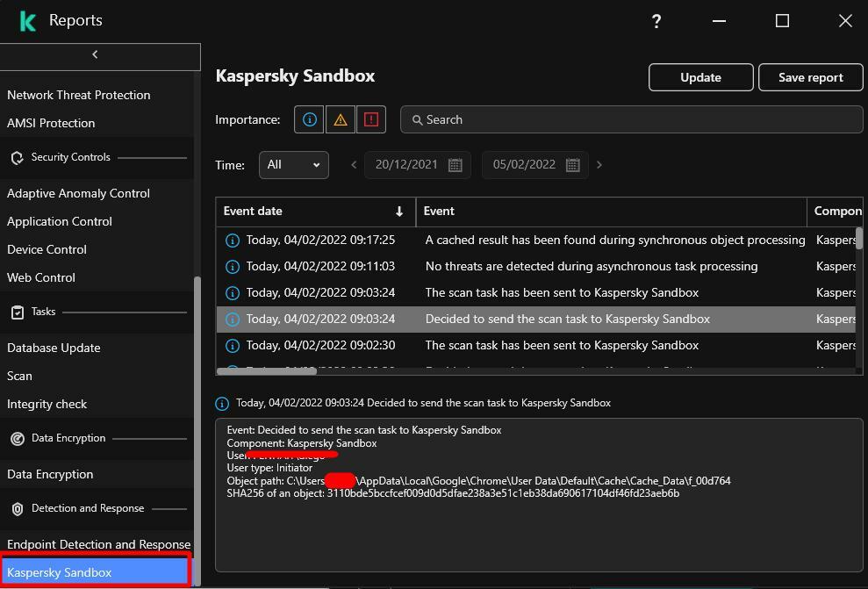868x589 pixels.
Task: Toggle the informational importance filter icon
Action: pyautogui.click(x=309, y=120)
